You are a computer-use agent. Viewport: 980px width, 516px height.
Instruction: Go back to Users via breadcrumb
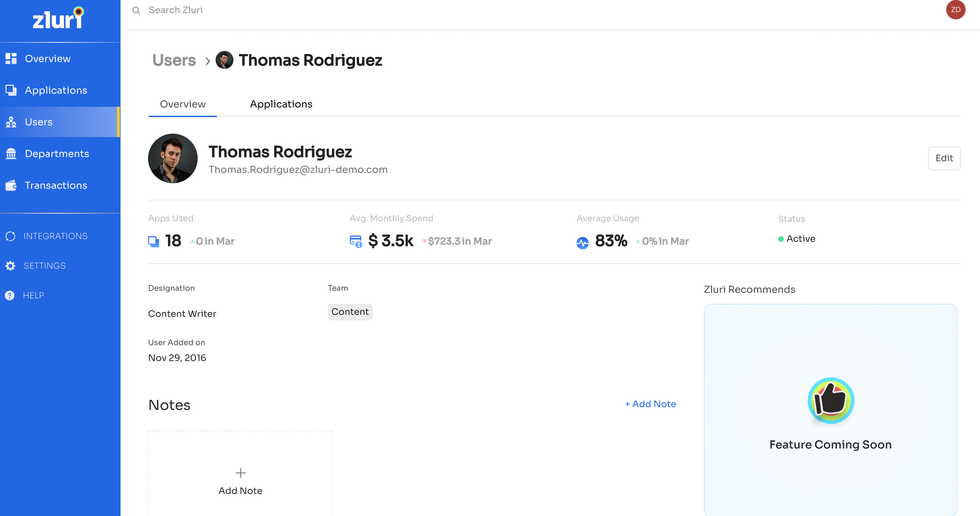(x=174, y=60)
